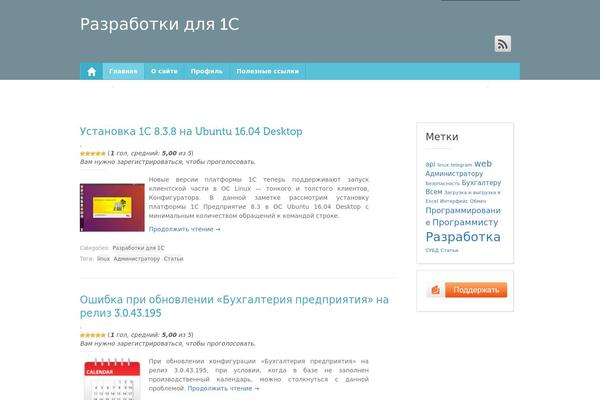The height and width of the screenshot is (400, 600).
Task: Open the Профиль menu item
Action: pos(207,72)
